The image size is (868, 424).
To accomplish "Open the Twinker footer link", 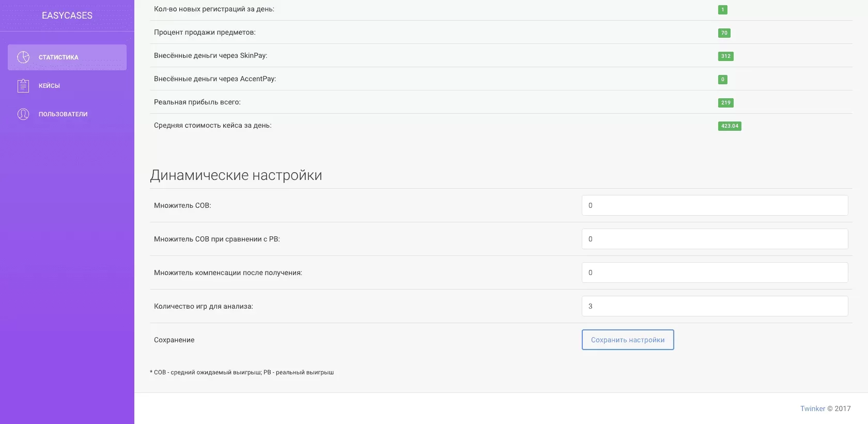I will (813, 408).
